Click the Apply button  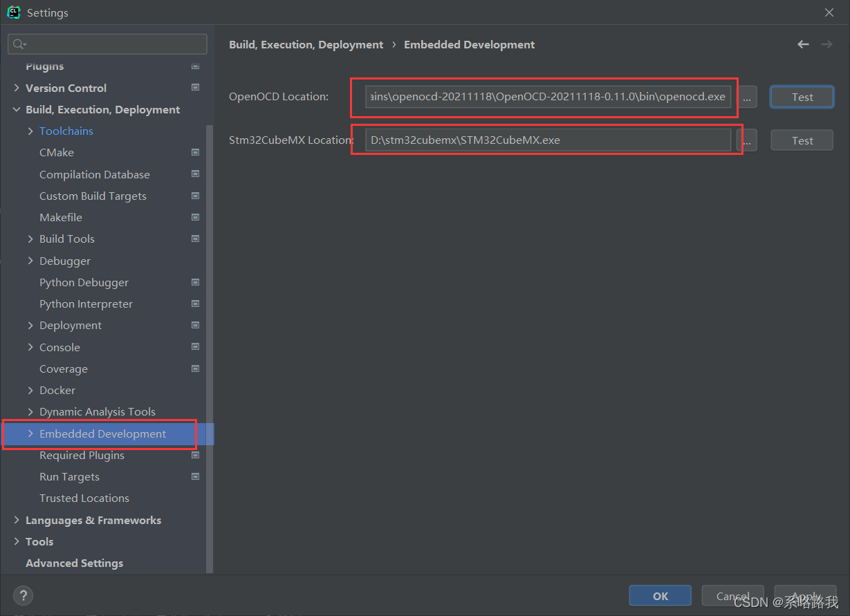pos(805,596)
